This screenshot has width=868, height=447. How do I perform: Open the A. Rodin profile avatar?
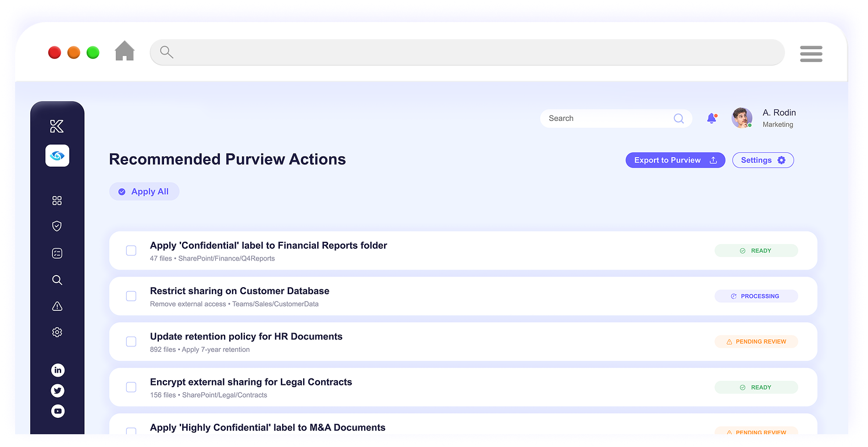pyautogui.click(x=742, y=118)
